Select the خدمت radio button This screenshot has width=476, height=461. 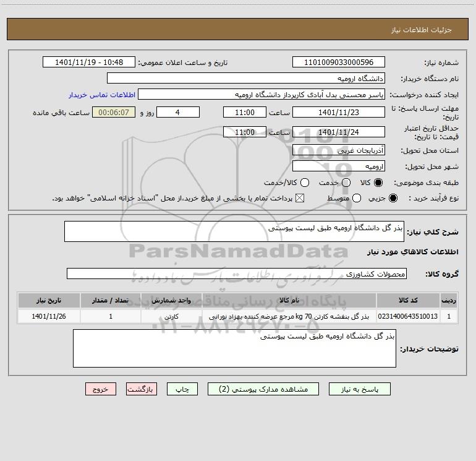point(346,183)
